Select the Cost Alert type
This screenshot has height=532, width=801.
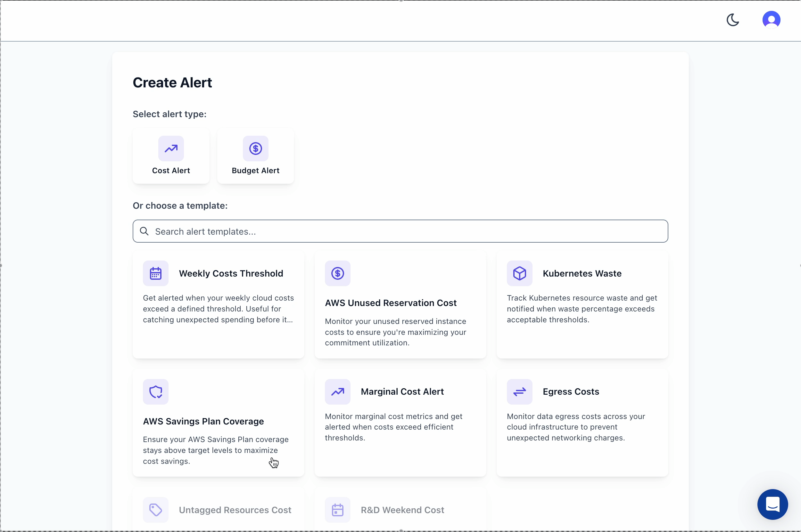[171, 156]
